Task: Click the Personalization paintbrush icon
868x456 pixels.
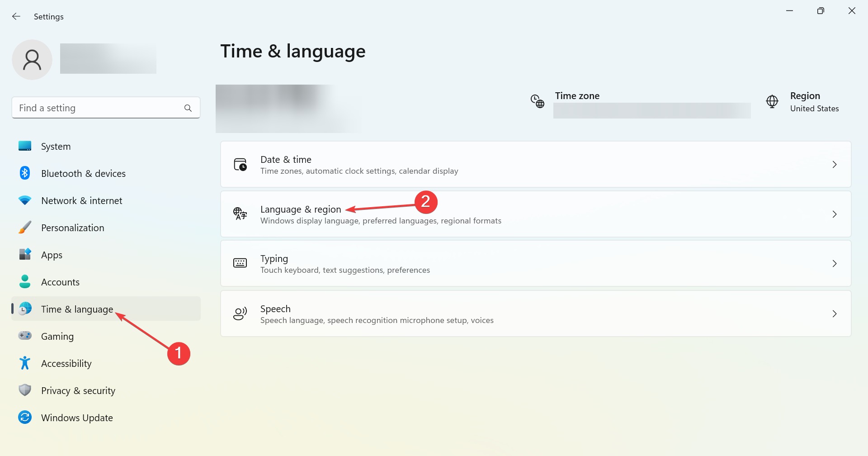Action: coord(25,227)
